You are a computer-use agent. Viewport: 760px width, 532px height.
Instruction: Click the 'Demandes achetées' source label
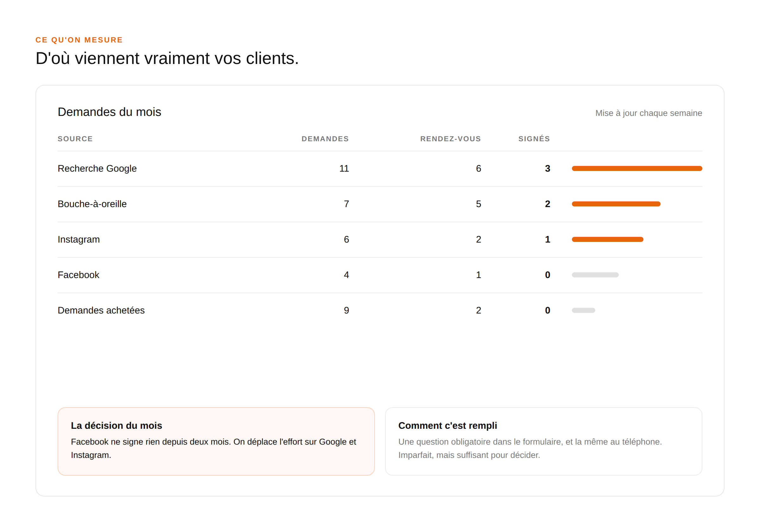pos(101,310)
